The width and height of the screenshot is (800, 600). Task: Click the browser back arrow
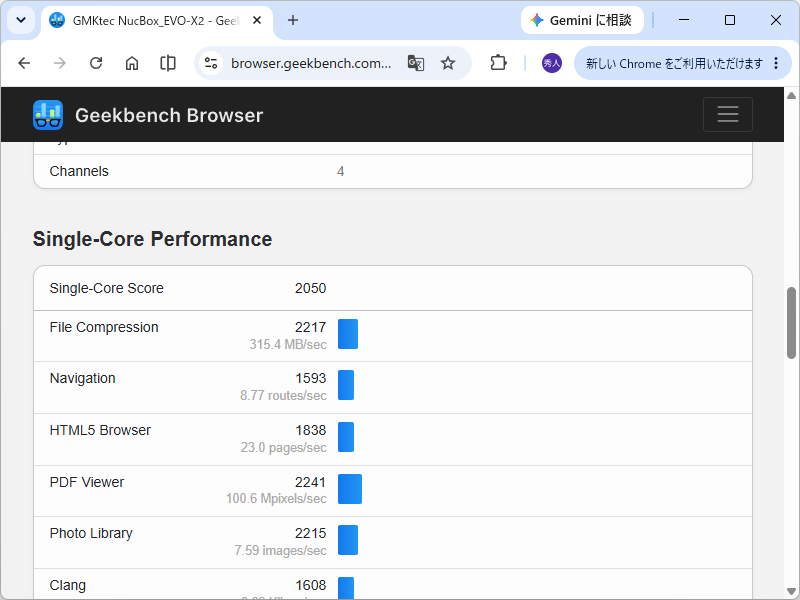coord(24,63)
